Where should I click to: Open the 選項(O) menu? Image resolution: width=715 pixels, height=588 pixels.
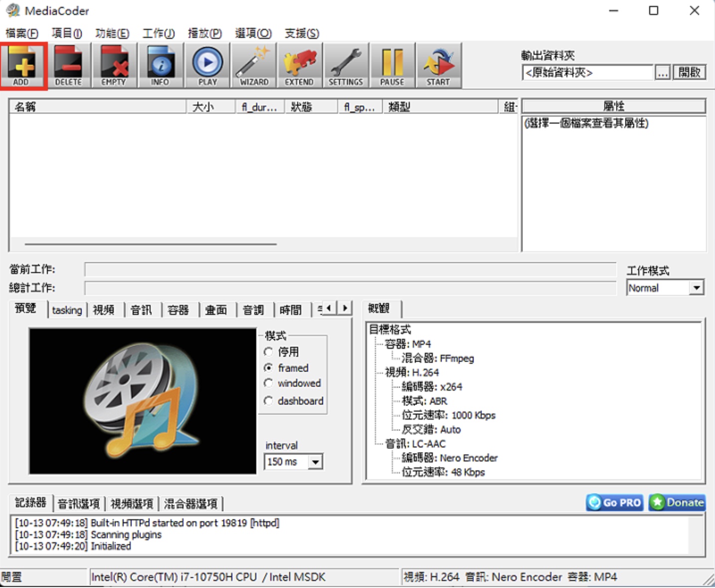[x=253, y=33]
